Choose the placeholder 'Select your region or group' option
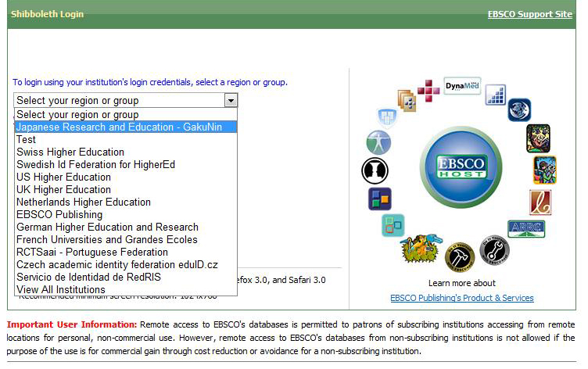The width and height of the screenshot is (588, 369). pyautogui.click(x=126, y=114)
